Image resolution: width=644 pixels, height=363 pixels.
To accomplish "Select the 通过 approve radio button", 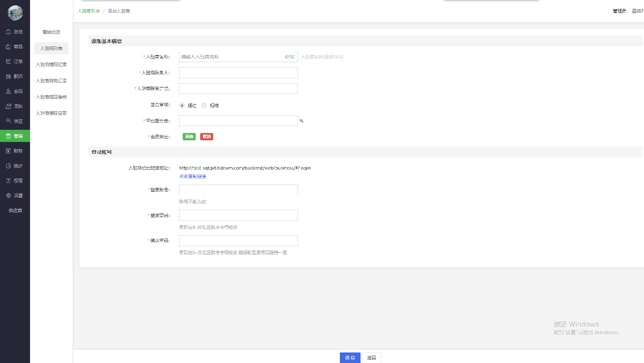I will (x=182, y=105).
